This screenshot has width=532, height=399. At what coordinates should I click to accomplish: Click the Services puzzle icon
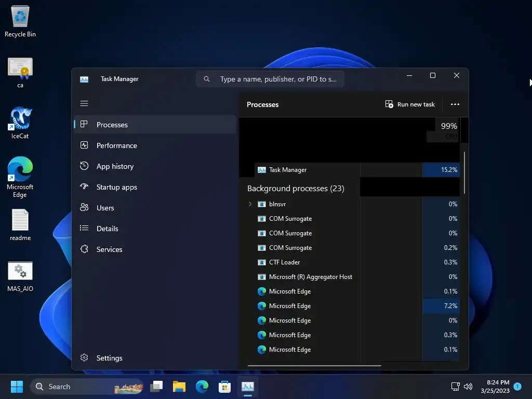(x=84, y=249)
